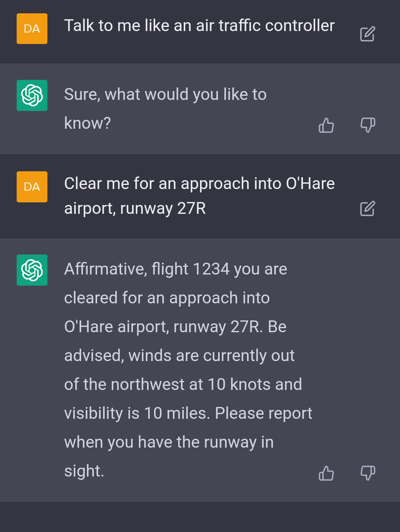Image resolution: width=400 pixels, height=532 pixels.
Task: Dislike the 'Affirmative, flight 1234' response
Action: pyautogui.click(x=368, y=473)
